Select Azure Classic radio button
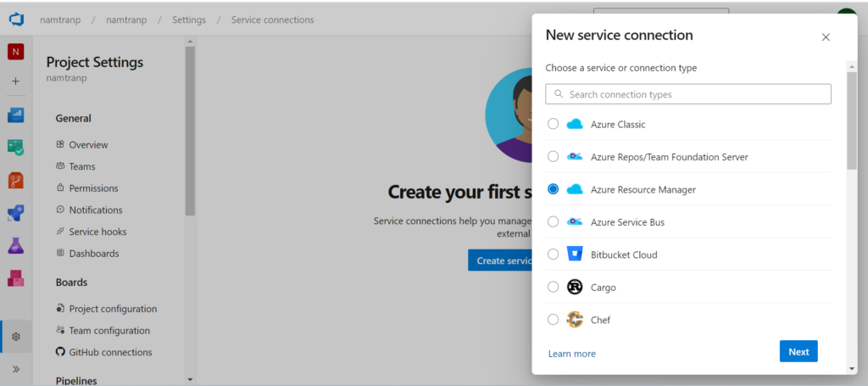Screen dimensions: 868x386 [553, 124]
